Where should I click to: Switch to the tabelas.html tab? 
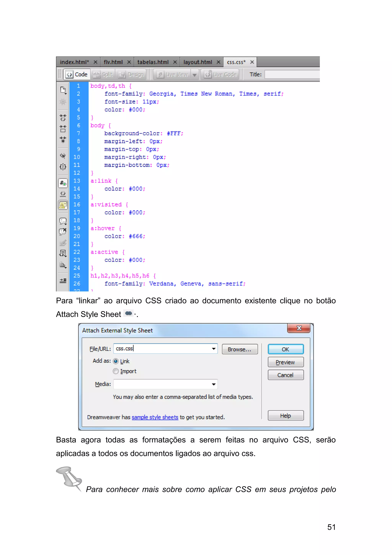point(153,62)
